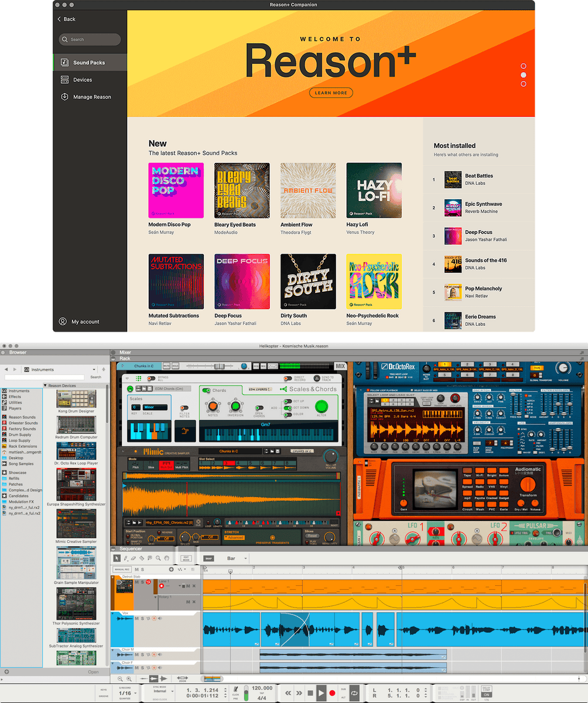This screenshot has height=703, width=588.
Task: Collapse the Reason Devices list section
Action: click(46, 385)
